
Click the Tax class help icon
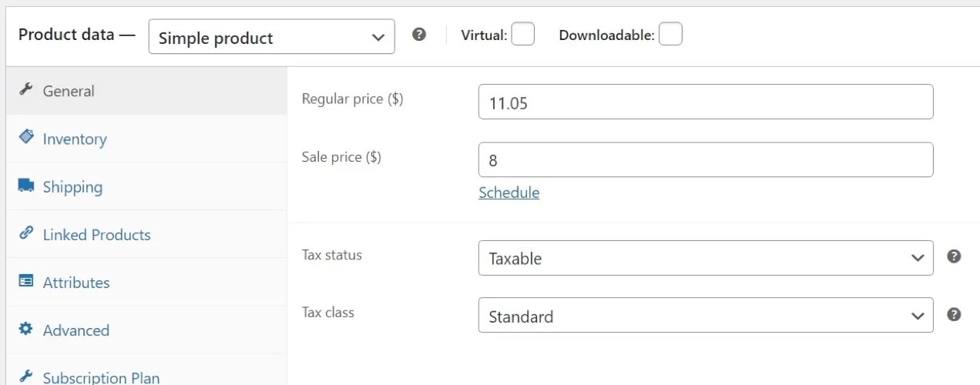[x=954, y=314]
